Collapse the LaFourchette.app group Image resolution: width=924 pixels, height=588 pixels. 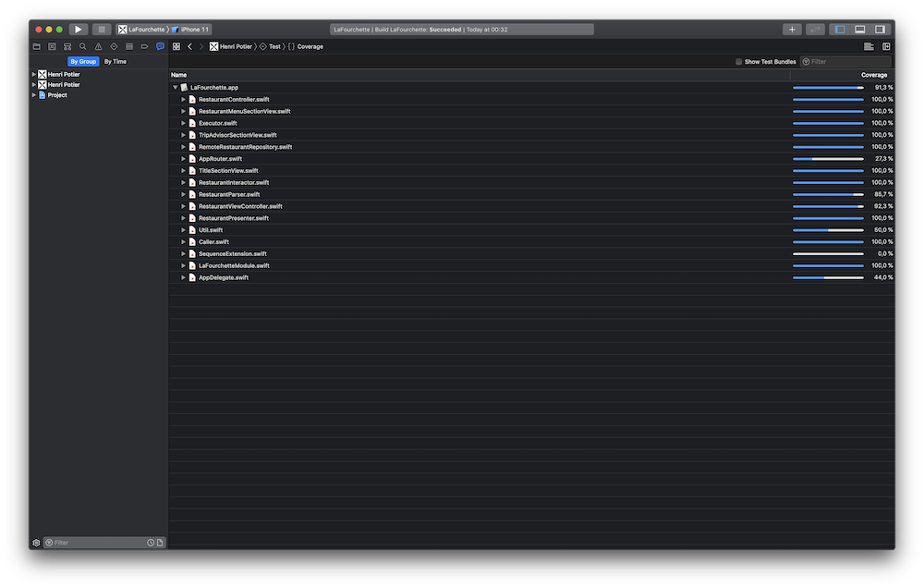point(175,87)
